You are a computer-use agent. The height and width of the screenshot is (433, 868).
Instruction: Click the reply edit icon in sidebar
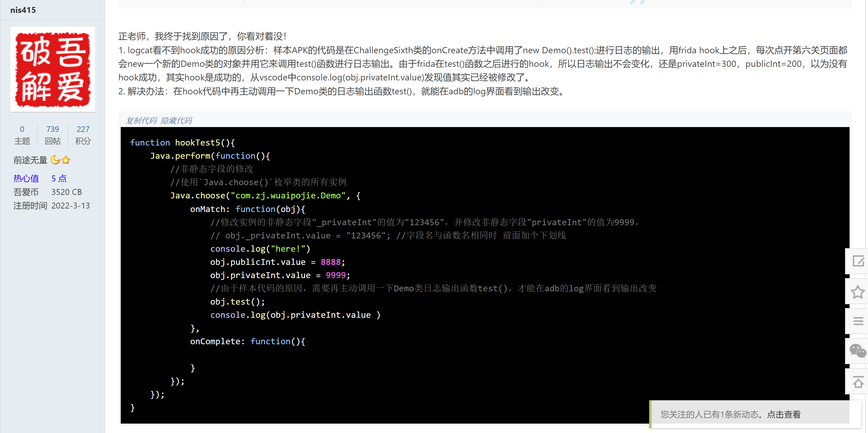click(x=858, y=261)
